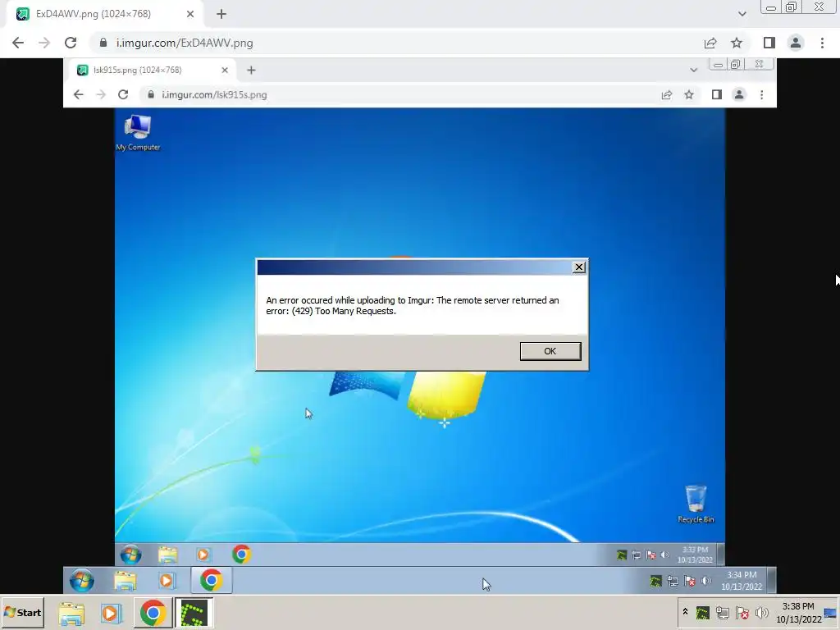Viewport: 840px width, 630px height.
Task: Go back using the outermost browser's Back arrow
Action: 18,43
